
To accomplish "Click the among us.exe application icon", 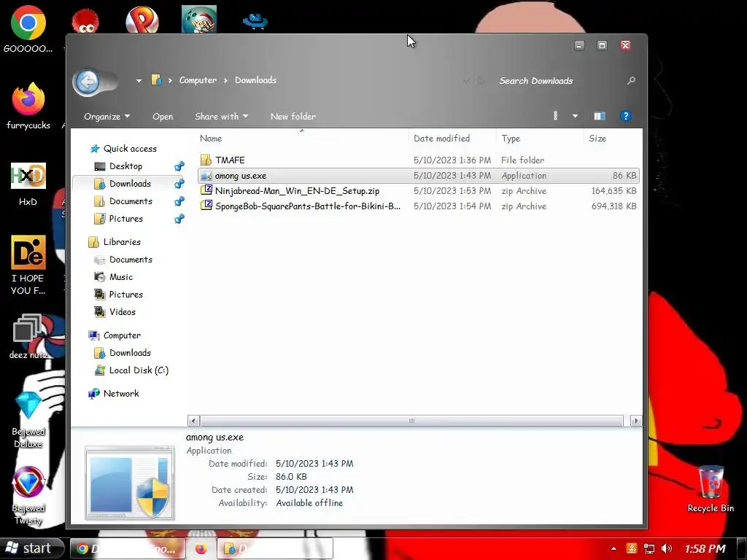I will (x=206, y=176).
